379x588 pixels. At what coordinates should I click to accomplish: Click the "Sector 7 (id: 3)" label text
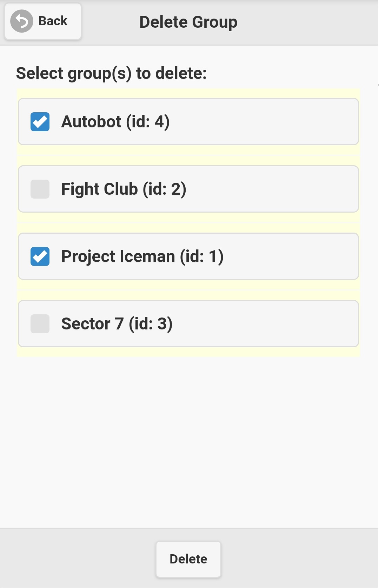coord(117,324)
